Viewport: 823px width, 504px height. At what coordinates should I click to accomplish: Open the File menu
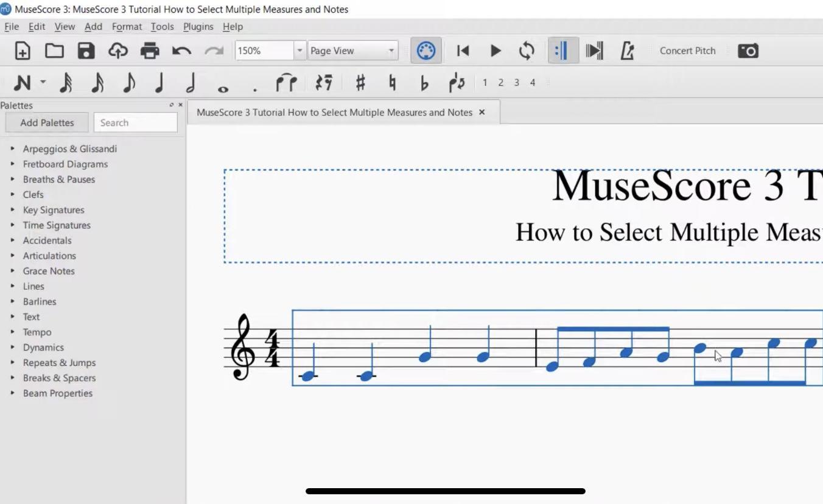(x=12, y=26)
